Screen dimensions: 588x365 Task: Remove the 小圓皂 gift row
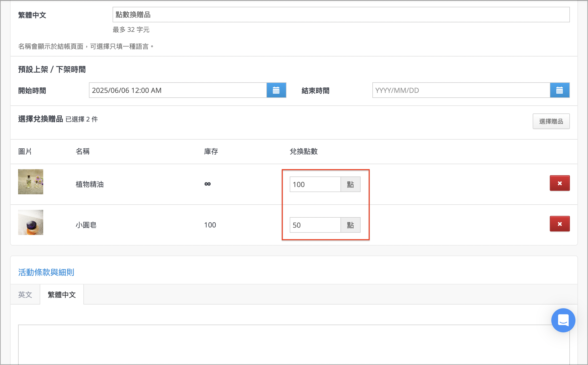(560, 224)
